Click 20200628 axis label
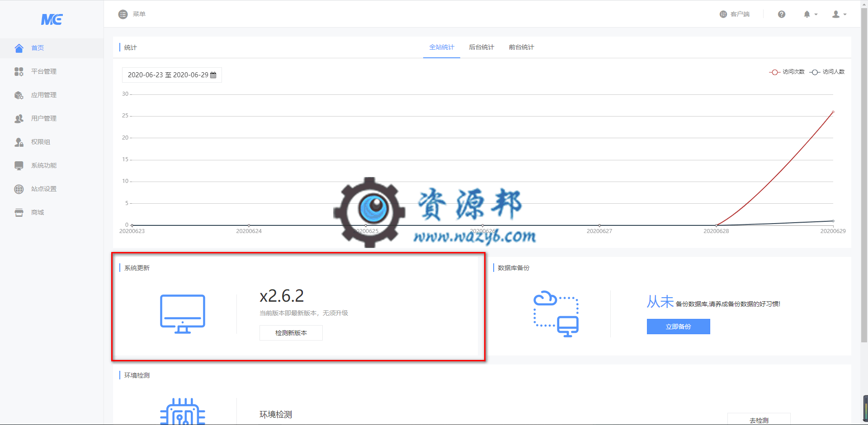 (716, 231)
